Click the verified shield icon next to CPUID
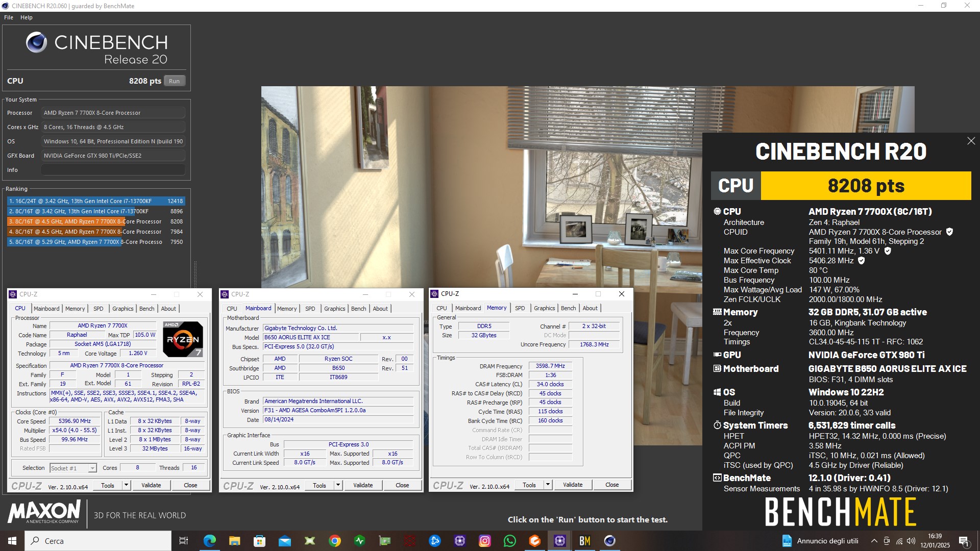 pos(949,232)
